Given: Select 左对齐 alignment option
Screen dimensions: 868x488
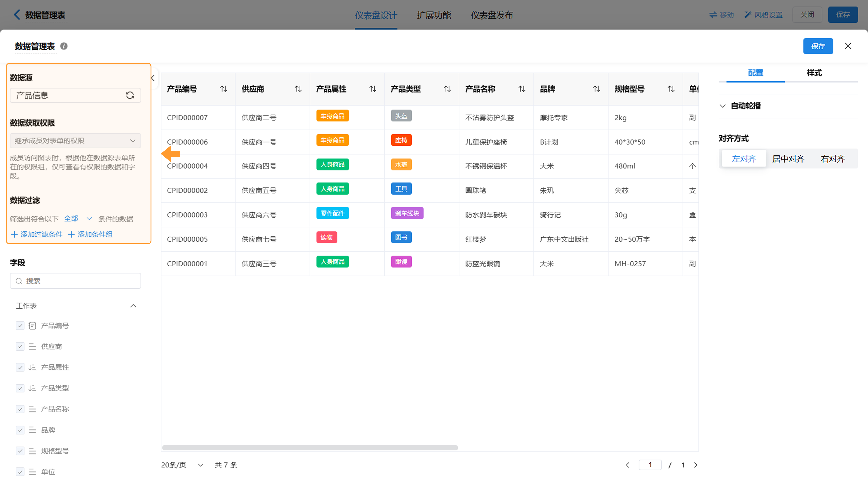Looking at the screenshot, I should [x=744, y=159].
